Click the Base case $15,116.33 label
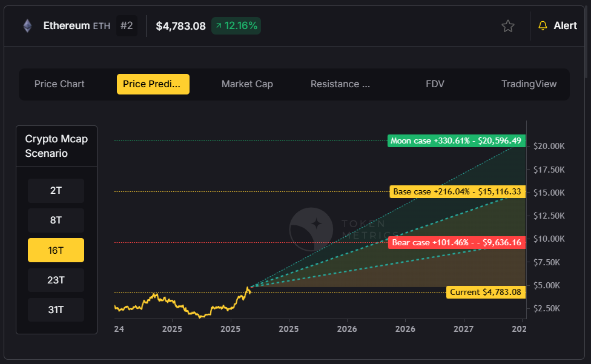The image size is (591, 364). 458,192
